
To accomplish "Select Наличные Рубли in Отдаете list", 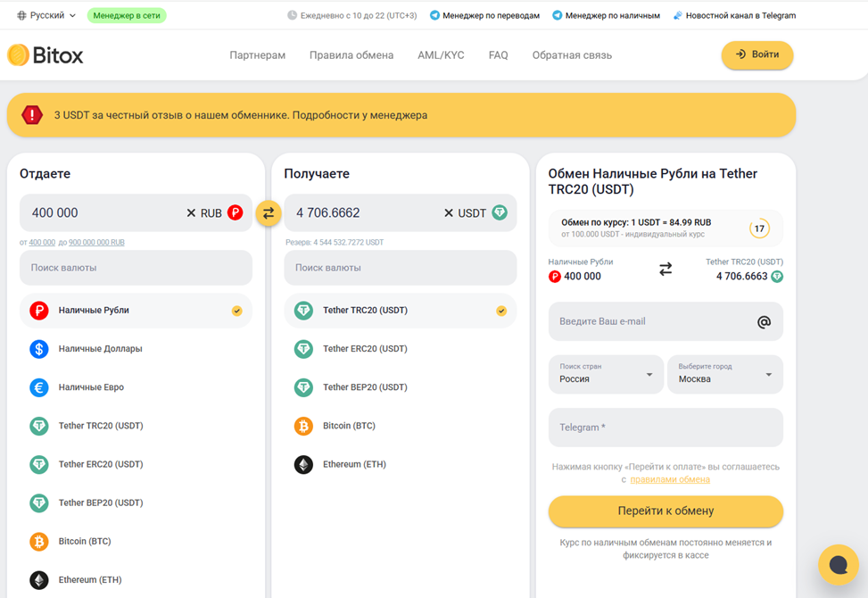I will 136,311.
